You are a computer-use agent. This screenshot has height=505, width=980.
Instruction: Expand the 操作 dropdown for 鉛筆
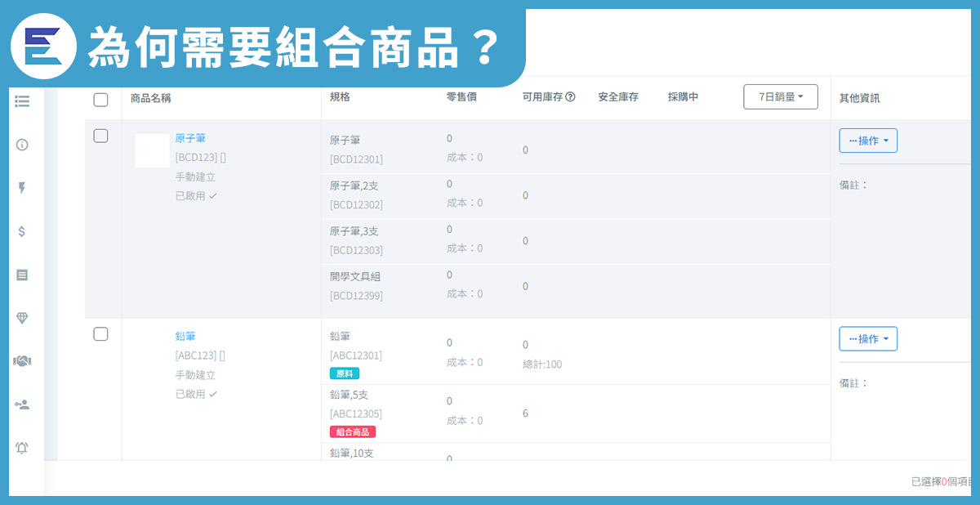point(867,338)
